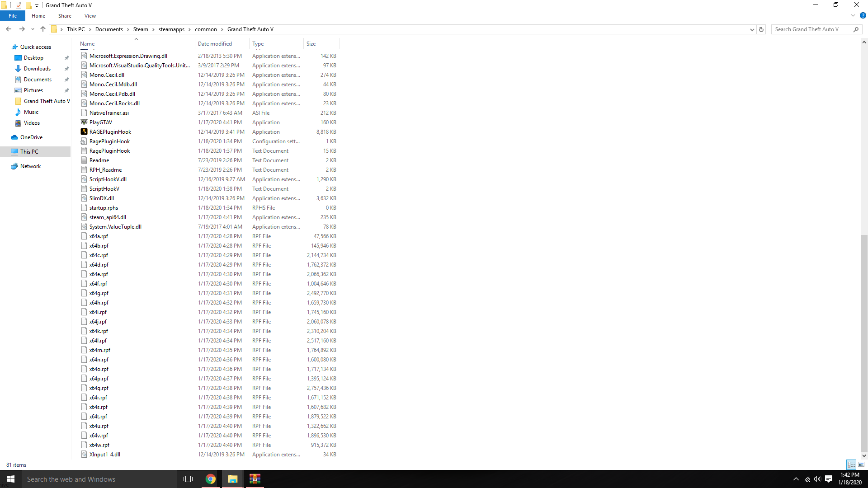Open the View ribbon tab
The width and height of the screenshot is (868, 488).
click(x=90, y=16)
